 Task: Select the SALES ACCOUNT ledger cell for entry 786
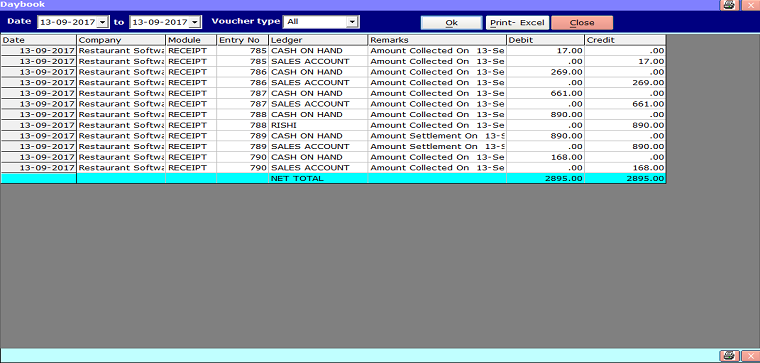pyautogui.click(x=318, y=82)
